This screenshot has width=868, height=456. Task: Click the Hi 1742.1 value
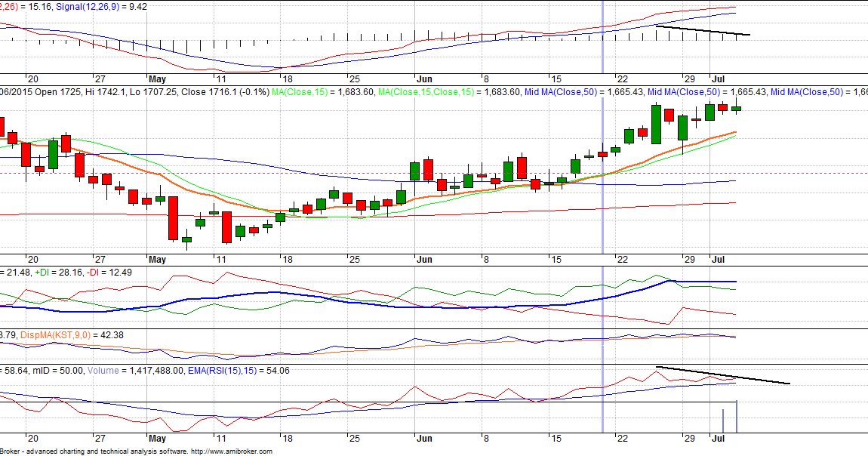[x=105, y=92]
